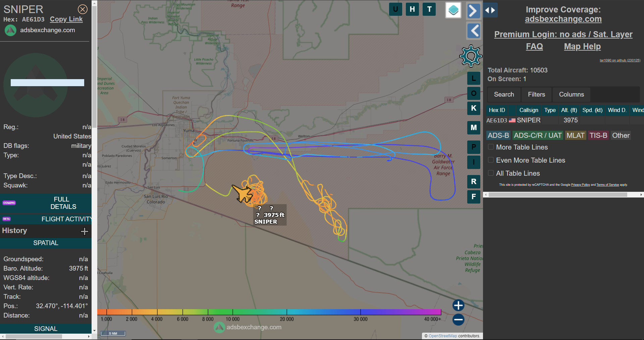Click the FULL DETAILS button
The height and width of the screenshot is (340, 644).
tap(46, 203)
